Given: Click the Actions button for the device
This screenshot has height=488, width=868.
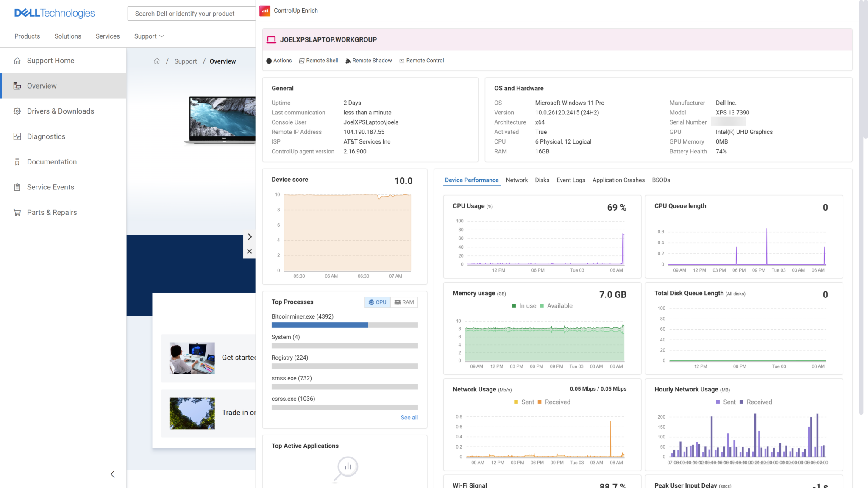Looking at the screenshot, I should point(279,60).
